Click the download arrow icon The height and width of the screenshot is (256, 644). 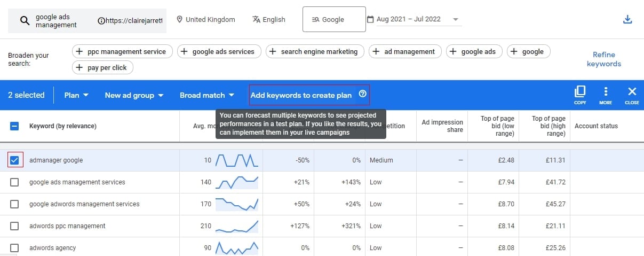627,20
